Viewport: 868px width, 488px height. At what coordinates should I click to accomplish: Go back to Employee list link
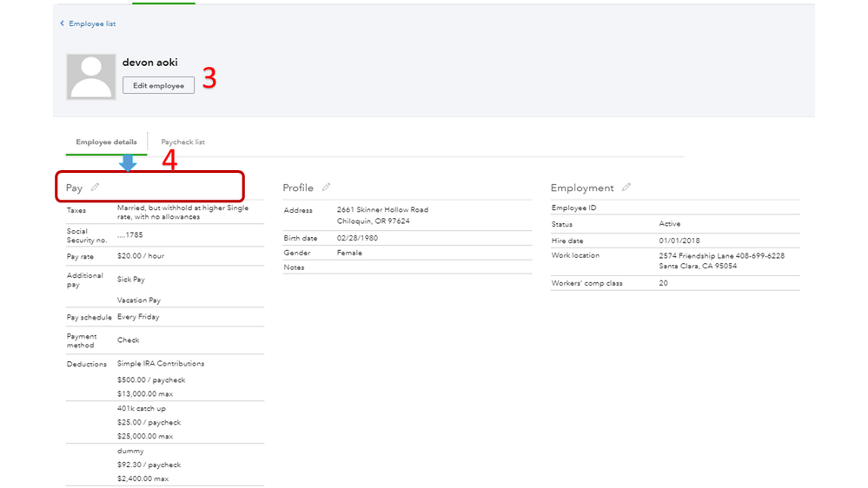pos(92,23)
